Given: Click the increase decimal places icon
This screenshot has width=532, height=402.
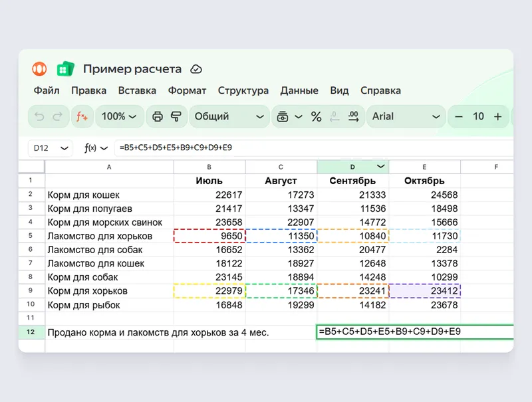Looking at the screenshot, I should [353, 116].
